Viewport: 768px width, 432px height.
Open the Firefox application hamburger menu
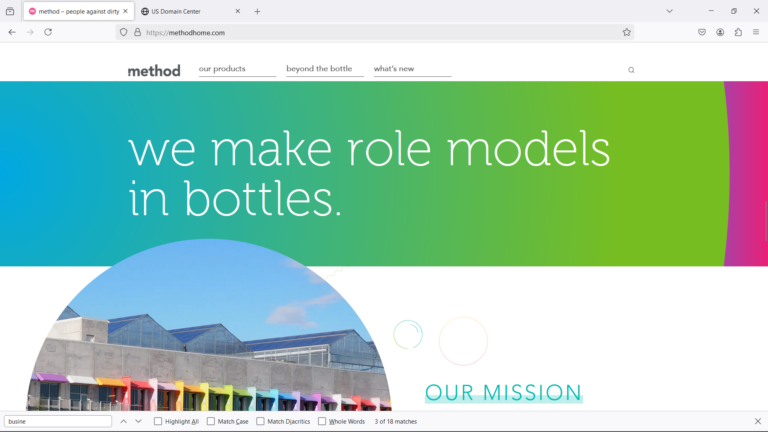pyautogui.click(x=756, y=32)
